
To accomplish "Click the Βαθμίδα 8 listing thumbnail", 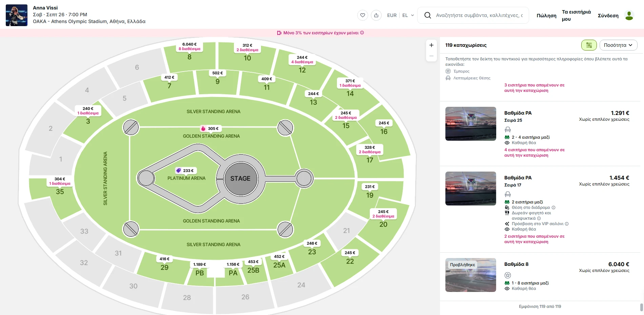I will (470, 275).
